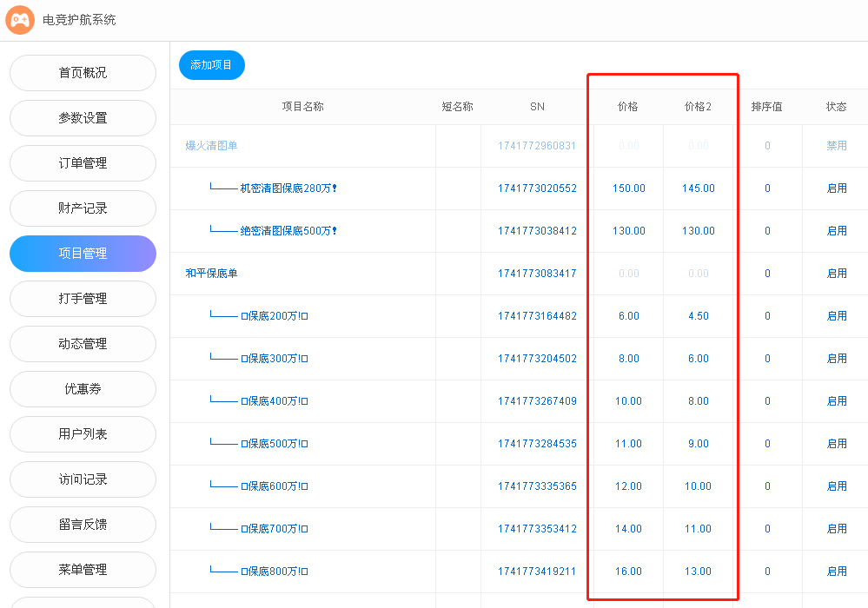The image size is (868, 608).
Task: Click sort value of 保底500万 row
Action: (766, 444)
